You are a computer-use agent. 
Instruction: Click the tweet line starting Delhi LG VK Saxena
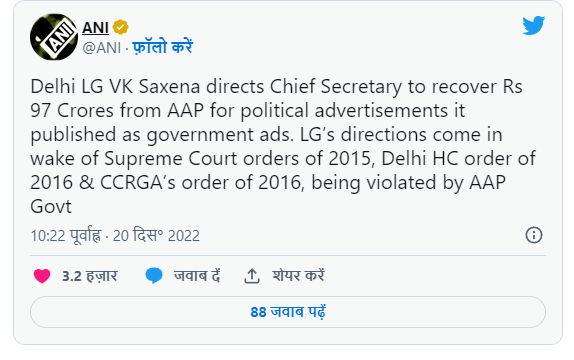(276, 87)
